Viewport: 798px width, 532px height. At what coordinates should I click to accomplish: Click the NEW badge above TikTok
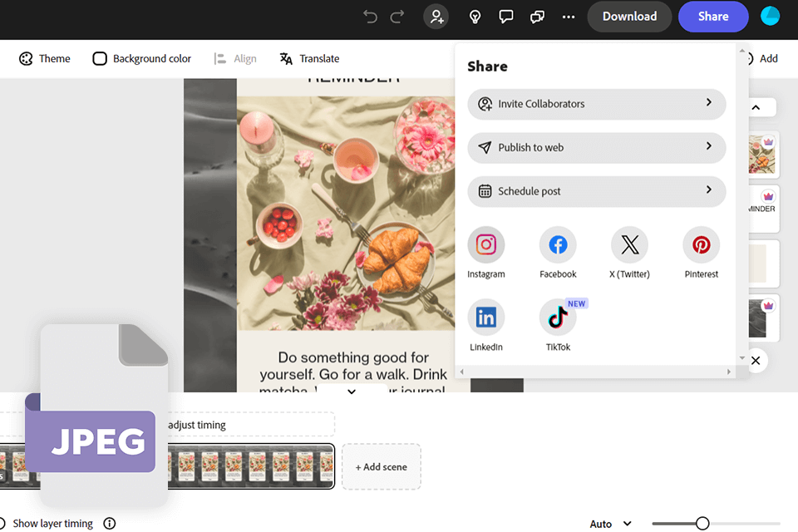pyautogui.click(x=577, y=303)
